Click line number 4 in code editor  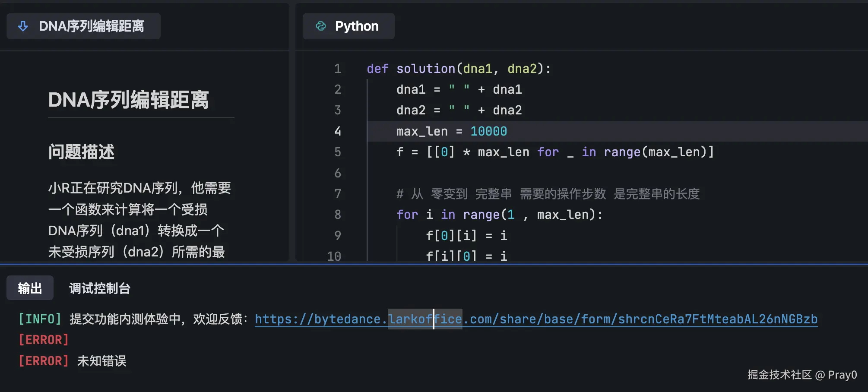(338, 131)
